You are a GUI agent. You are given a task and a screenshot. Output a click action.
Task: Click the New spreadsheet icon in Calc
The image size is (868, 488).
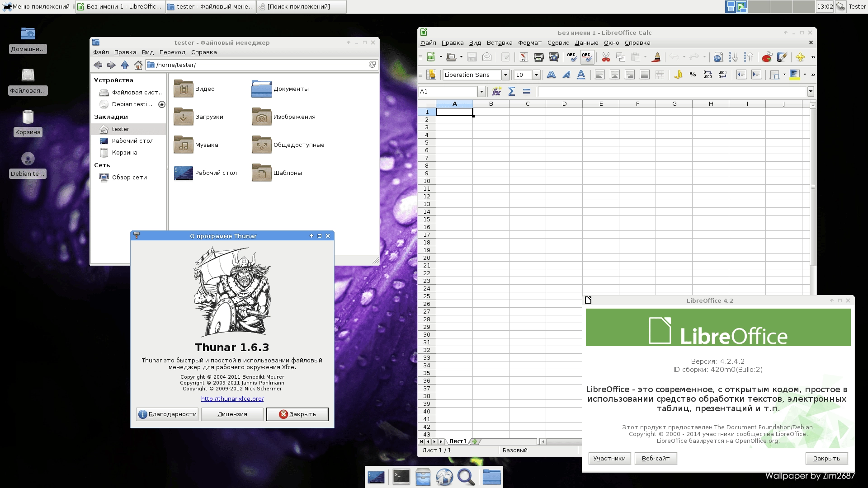[x=431, y=57]
